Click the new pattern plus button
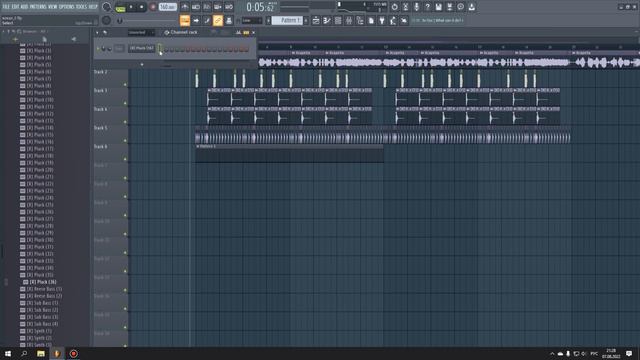 coord(306,20)
